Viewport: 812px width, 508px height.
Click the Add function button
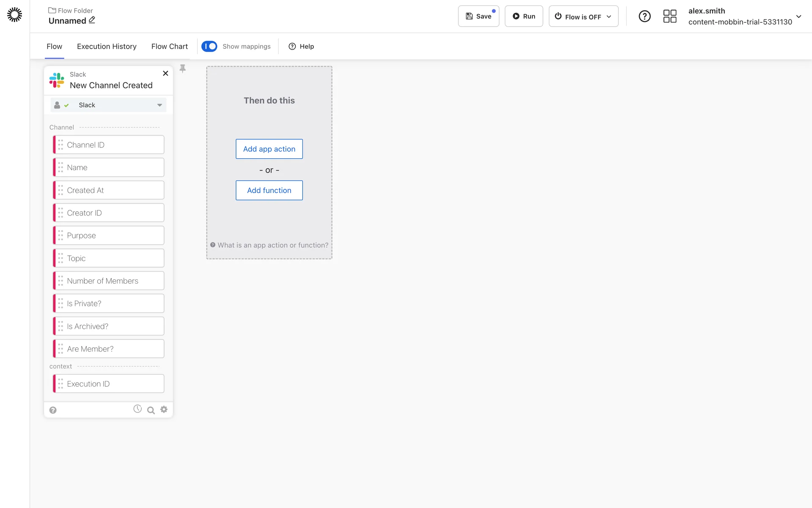[269, 190]
